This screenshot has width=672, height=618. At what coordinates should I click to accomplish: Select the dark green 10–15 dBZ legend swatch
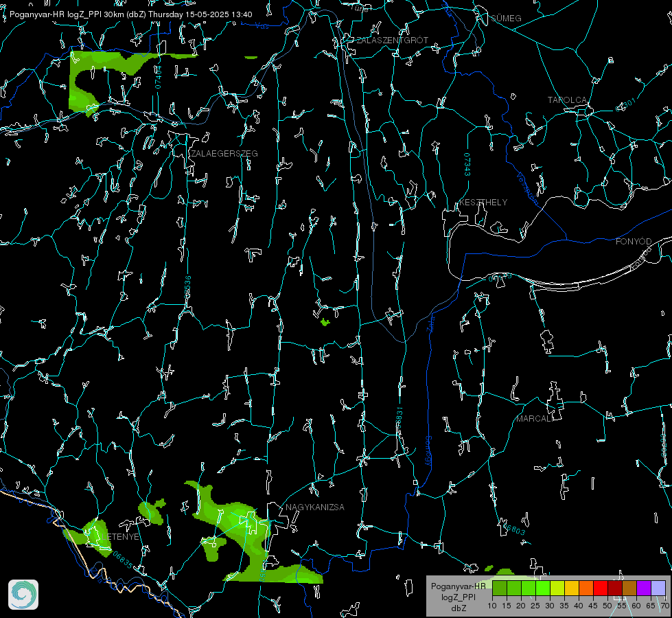[x=500, y=588]
